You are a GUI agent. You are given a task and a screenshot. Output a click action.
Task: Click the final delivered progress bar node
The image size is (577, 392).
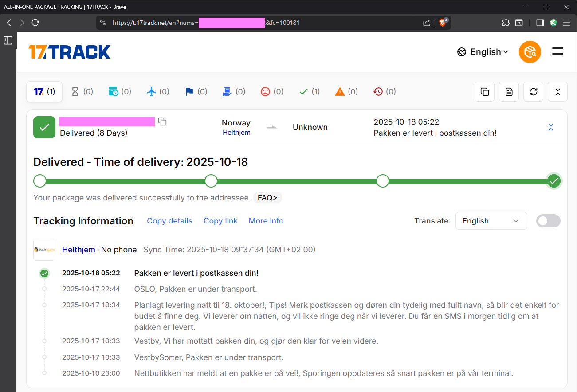554,181
